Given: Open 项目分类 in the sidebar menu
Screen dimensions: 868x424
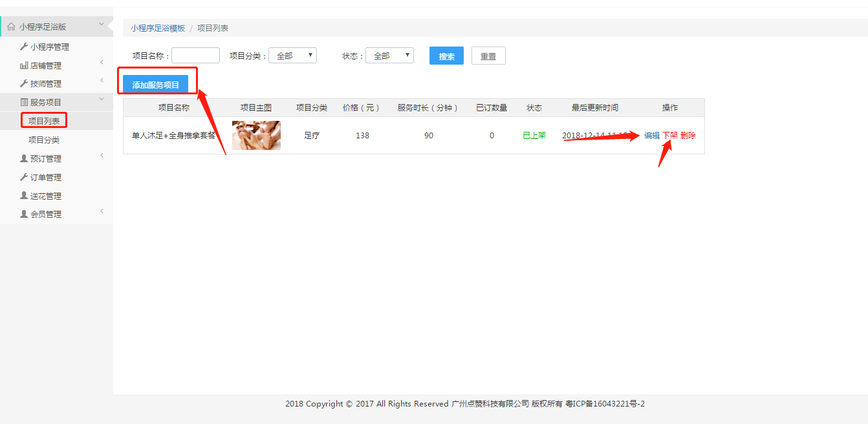Looking at the screenshot, I should click(x=44, y=140).
